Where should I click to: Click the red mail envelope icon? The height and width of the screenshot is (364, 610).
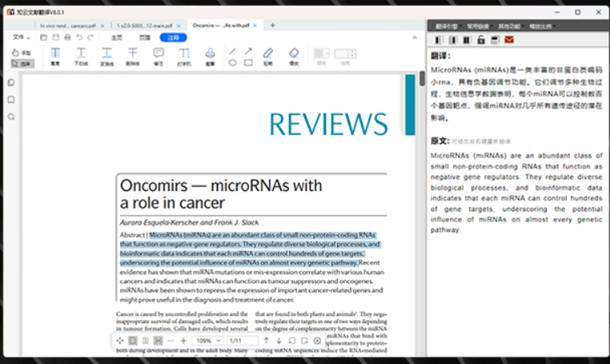[508, 39]
